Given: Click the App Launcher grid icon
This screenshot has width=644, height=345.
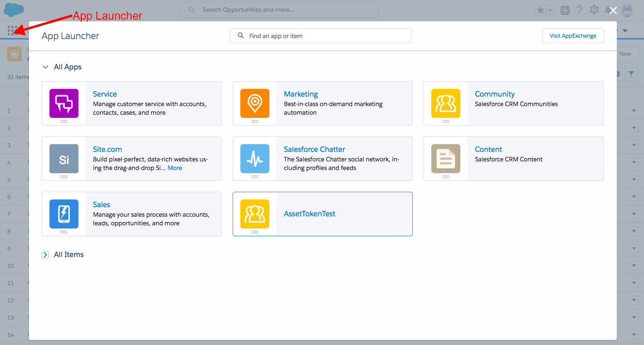Looking at the screenshot, I should (13, 31).
